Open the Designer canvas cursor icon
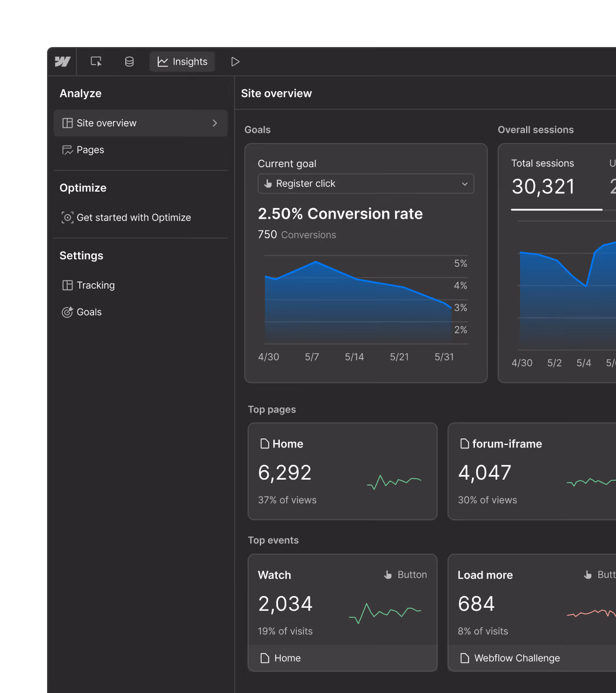Viewport: 616px width, 693px height. click(96, 62)
